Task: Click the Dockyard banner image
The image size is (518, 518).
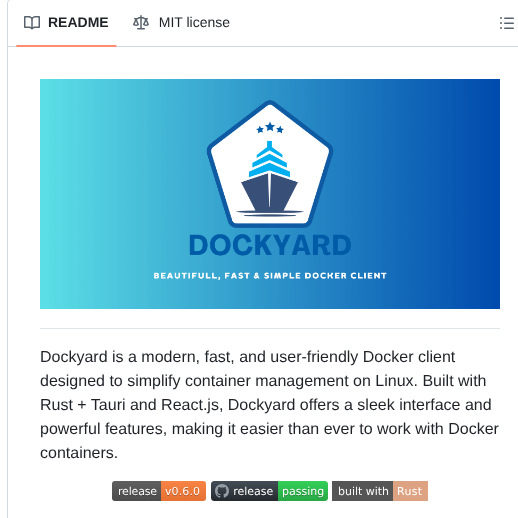Action: click(270, 194)
